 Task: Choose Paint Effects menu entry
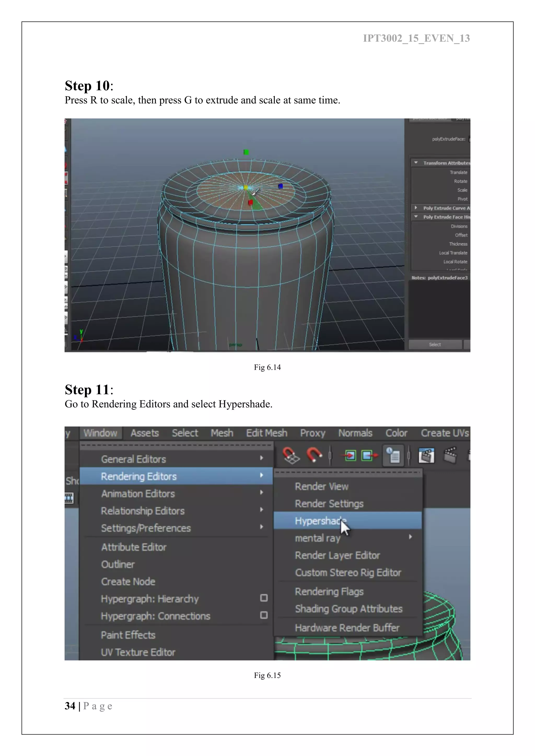(x=128, y=635)
